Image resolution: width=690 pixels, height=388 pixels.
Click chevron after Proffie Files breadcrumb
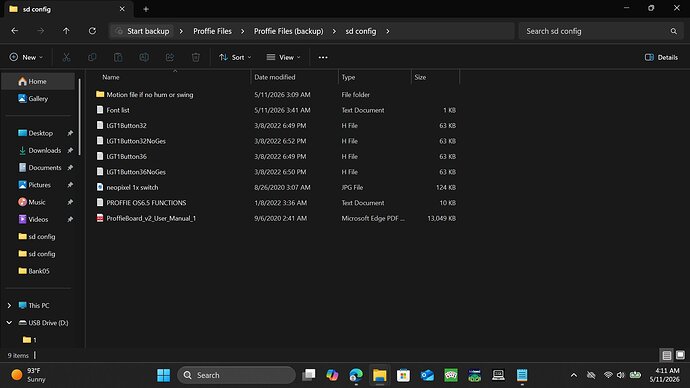point(242,31)
